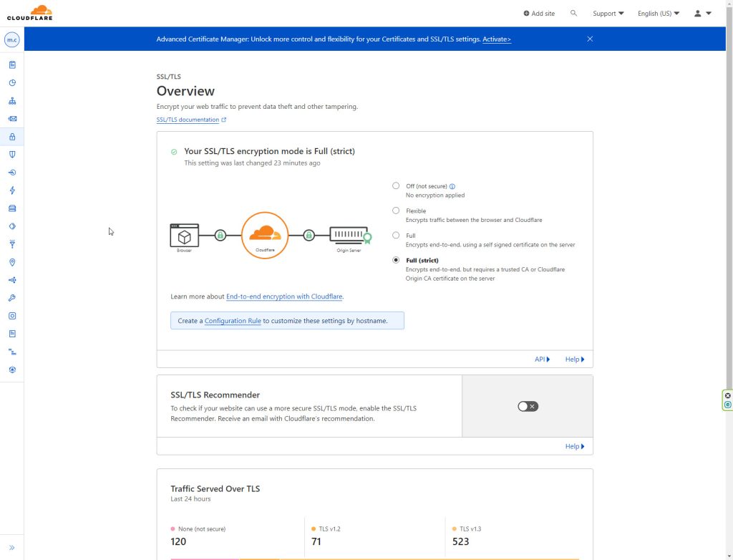Open the Caching drive icon in sidebar
This screenshot has height=560, width=733.
click(12, 208)
